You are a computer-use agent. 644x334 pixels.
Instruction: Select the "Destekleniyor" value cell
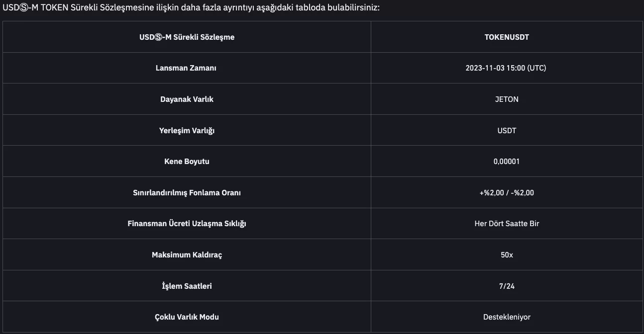pyautogui.click(x=507, y=317)
